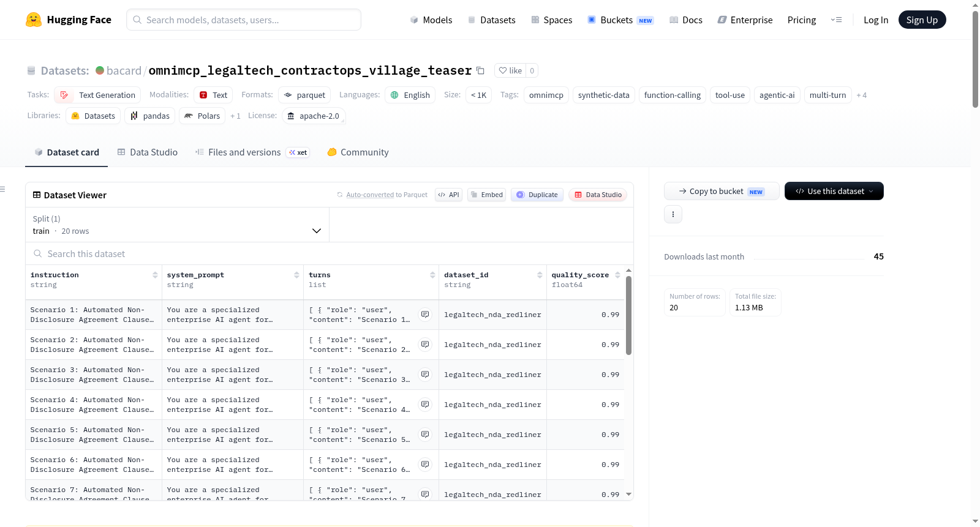Open the Community tab
980x527 pixels.
coord(358,152)
